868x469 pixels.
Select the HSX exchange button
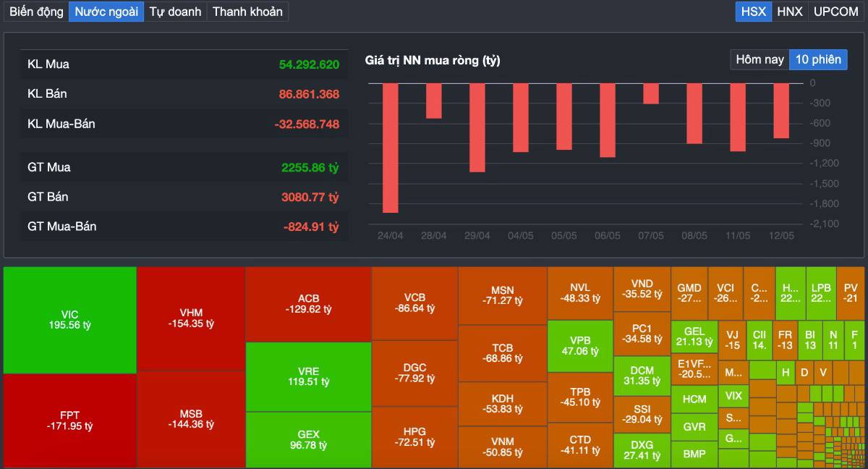pos(754,12)
